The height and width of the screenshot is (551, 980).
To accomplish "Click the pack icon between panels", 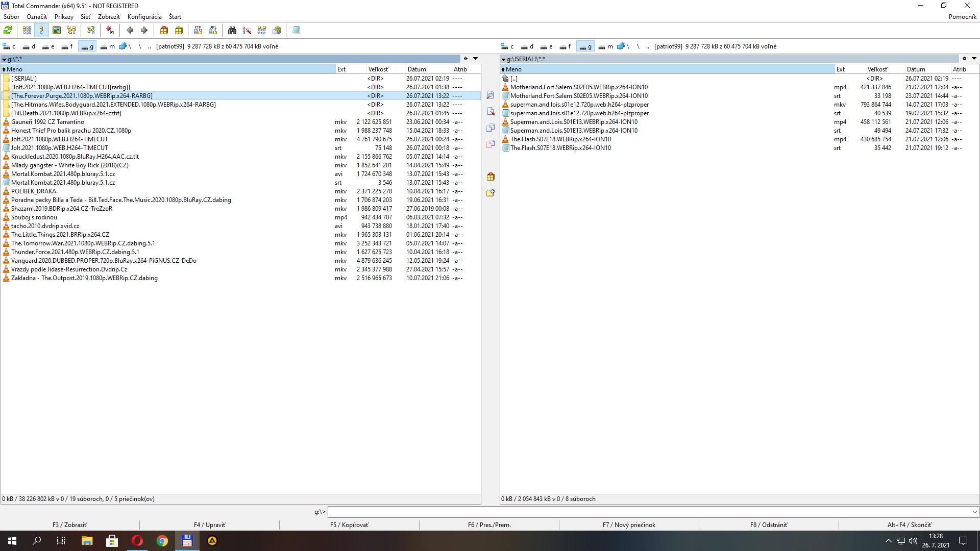I will coord(491,177).
